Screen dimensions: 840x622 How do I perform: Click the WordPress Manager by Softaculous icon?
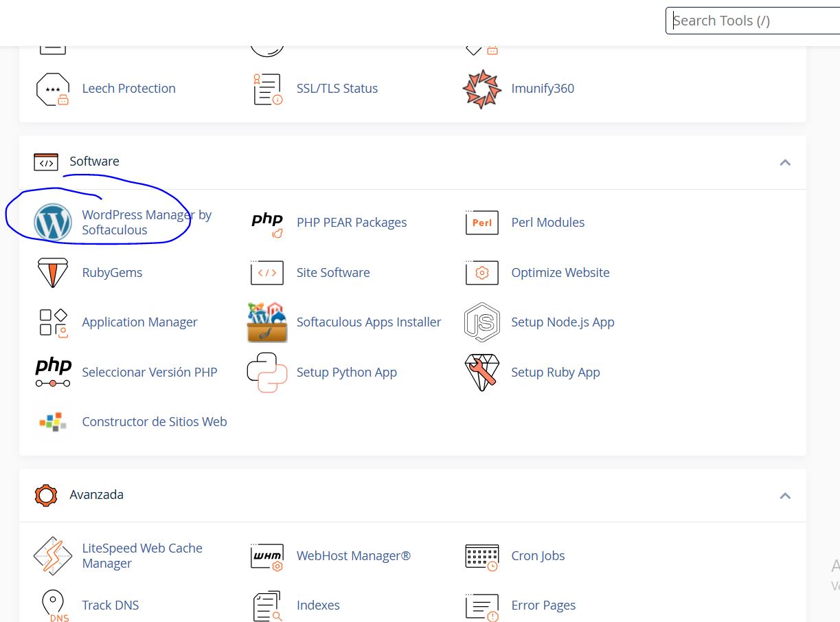tap(53, 222)
